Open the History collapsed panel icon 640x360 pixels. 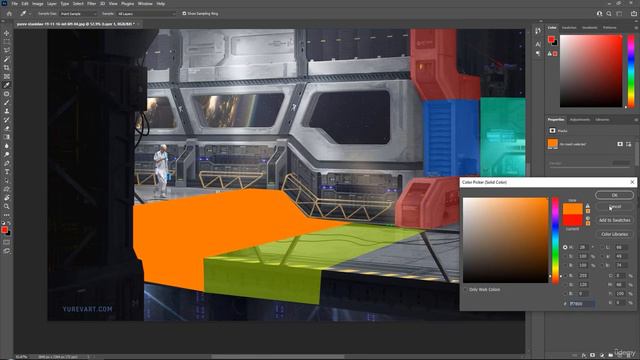click(x=538, y=31)
